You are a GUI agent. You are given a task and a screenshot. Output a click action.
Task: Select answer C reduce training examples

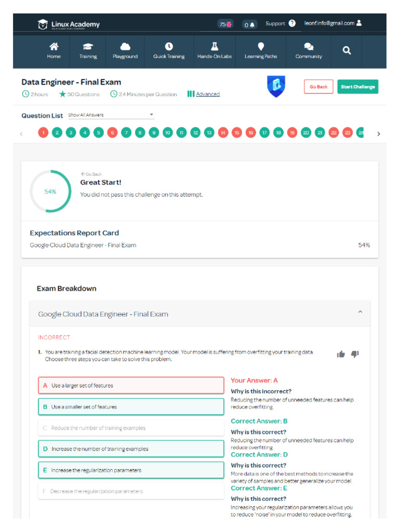pyautogui.click(x=131, y=428)
